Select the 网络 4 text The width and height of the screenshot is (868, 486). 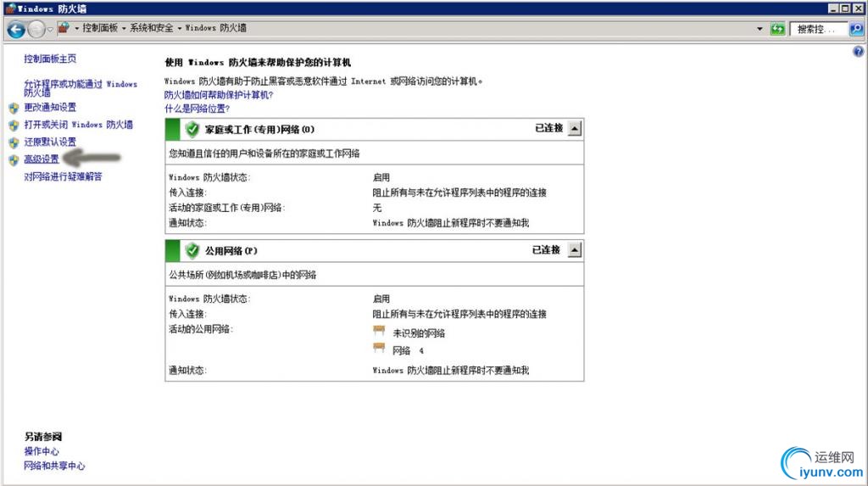point(408,350)
